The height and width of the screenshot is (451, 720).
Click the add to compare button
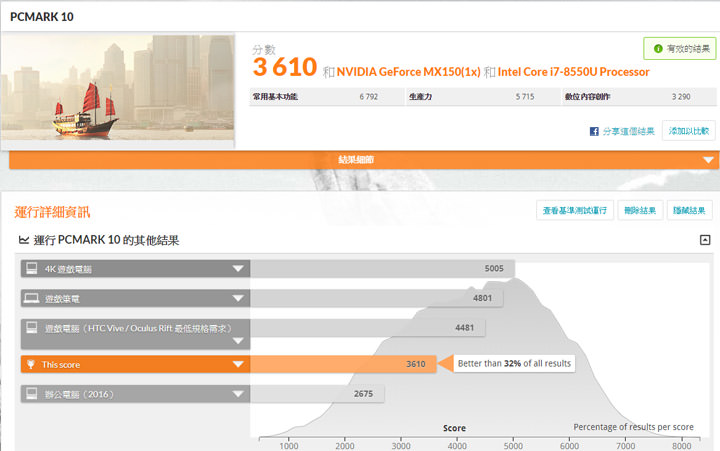[x=689, y=131]
